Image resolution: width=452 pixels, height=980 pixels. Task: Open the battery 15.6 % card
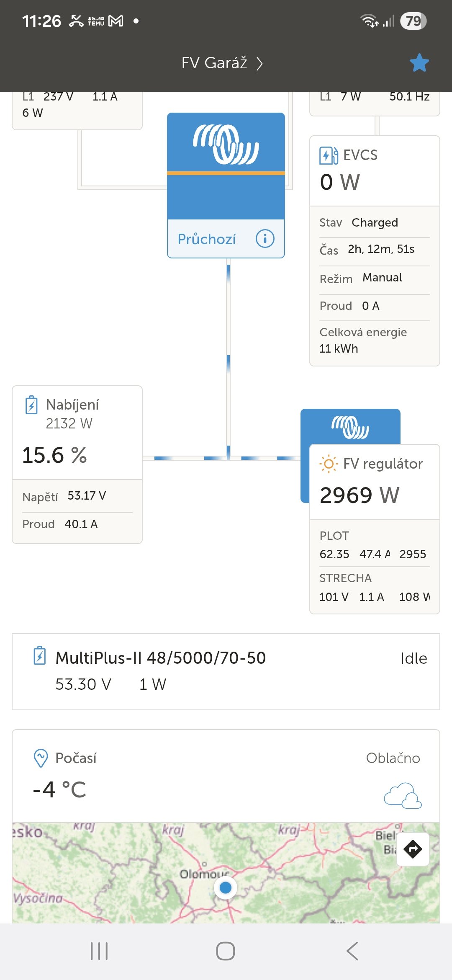77,455
